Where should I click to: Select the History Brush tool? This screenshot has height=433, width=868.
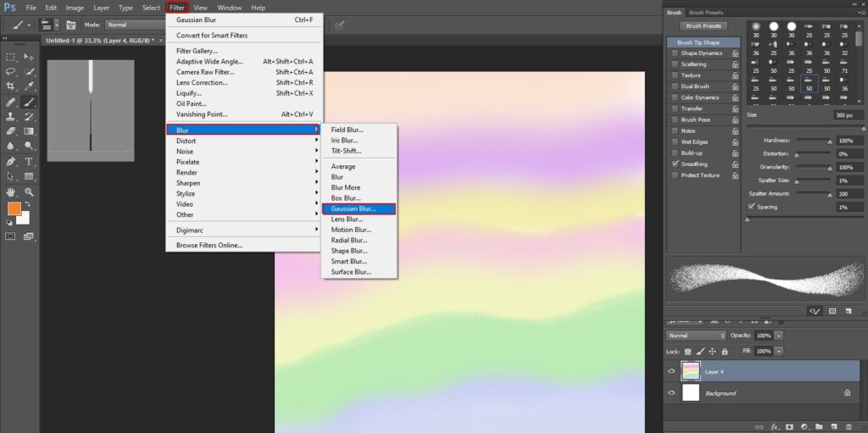click(x=29, y=117)
